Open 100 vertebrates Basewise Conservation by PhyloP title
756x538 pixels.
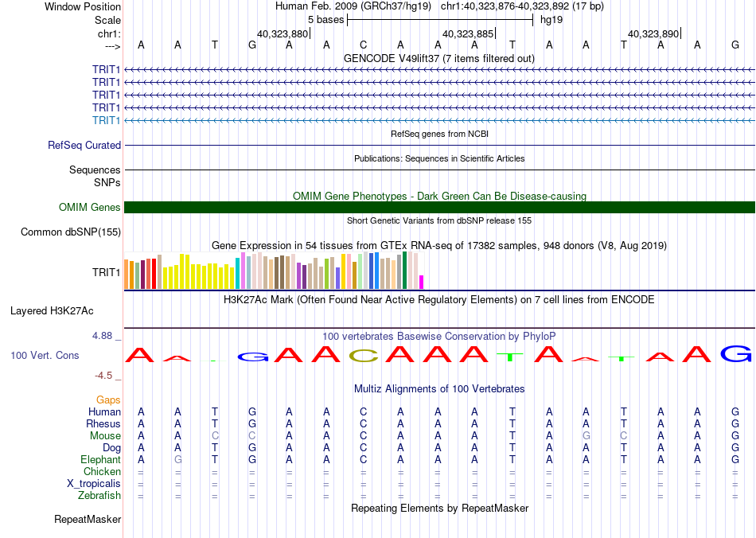tap(439, 336)
